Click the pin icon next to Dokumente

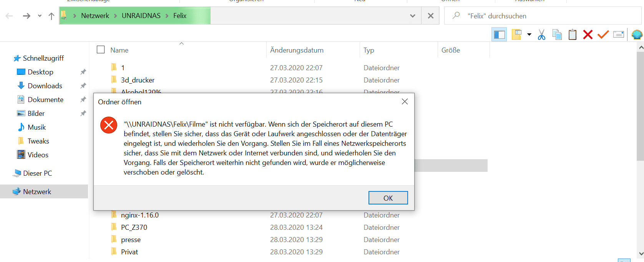[x=83, y=100]
